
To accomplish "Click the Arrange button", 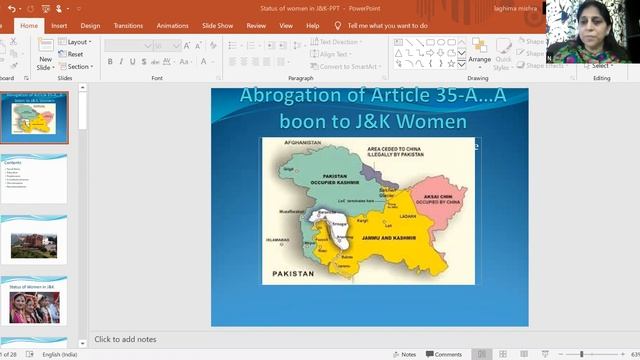I will [x=480, y=52].
